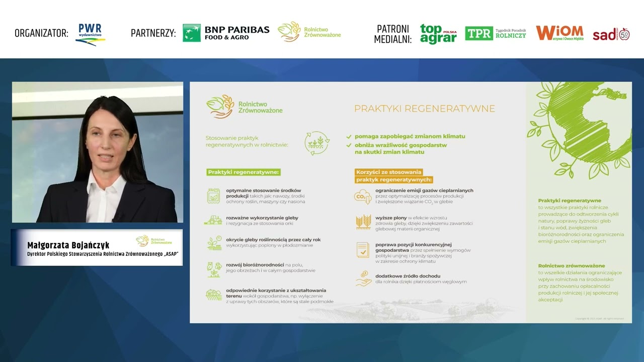Click the PATRONI MEDIALNI: label
This screenshot has width=644, height=362.
tap(393, 34)
